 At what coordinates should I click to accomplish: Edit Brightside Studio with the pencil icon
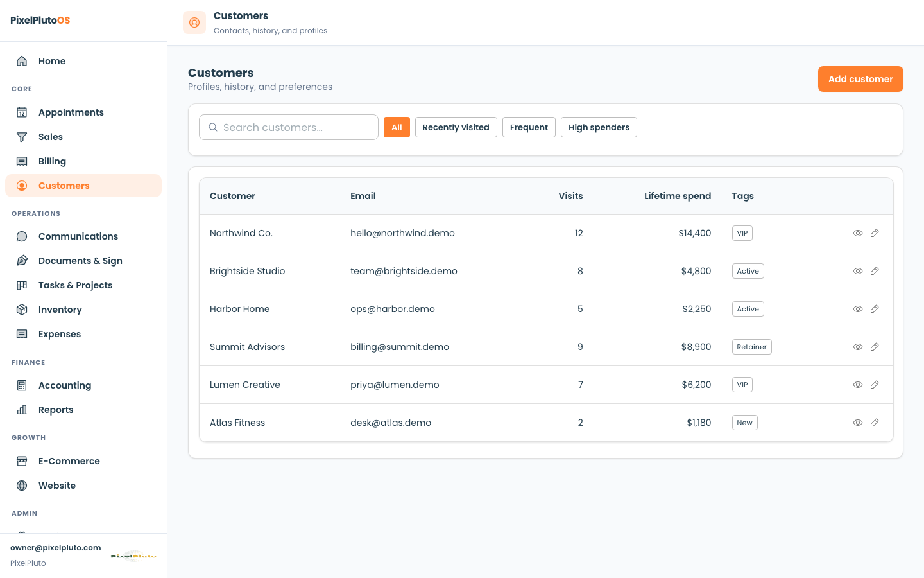tap(875, 271)
